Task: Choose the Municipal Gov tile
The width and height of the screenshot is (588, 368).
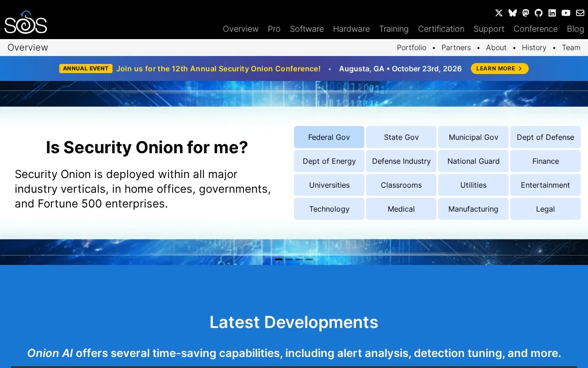Action: tap(473, 137)
